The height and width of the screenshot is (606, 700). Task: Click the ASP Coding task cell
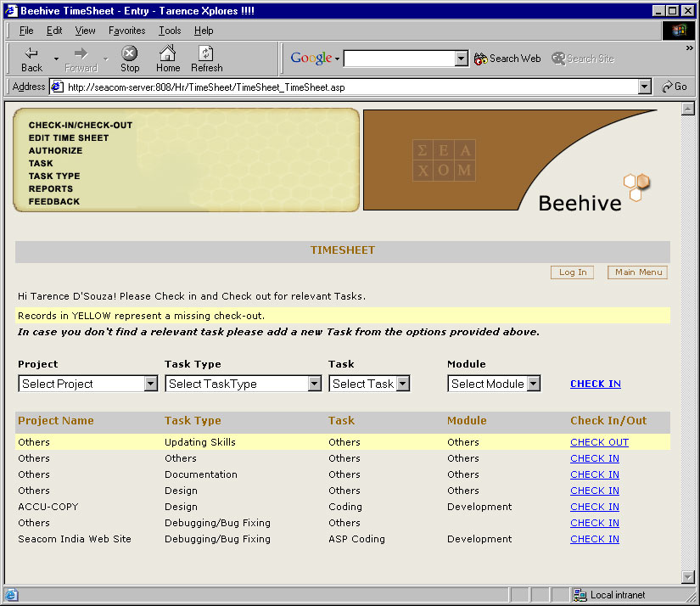(x=356, y=539)
